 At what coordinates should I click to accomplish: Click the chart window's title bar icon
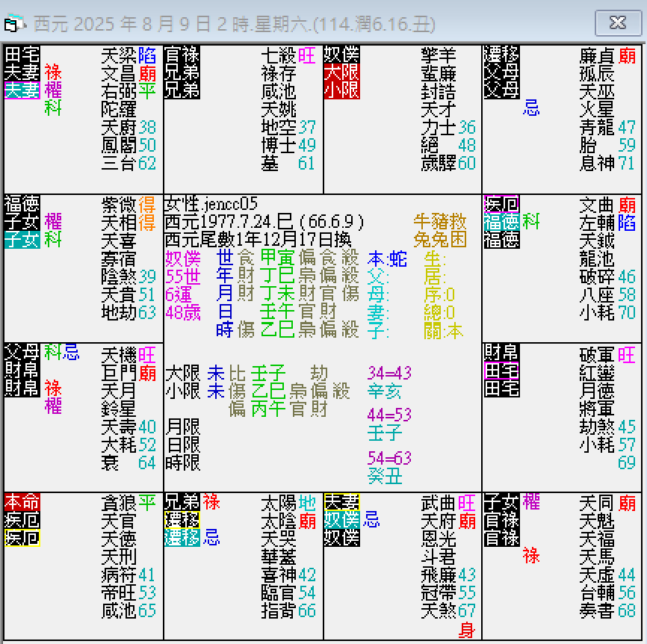(x=14, y=24)
